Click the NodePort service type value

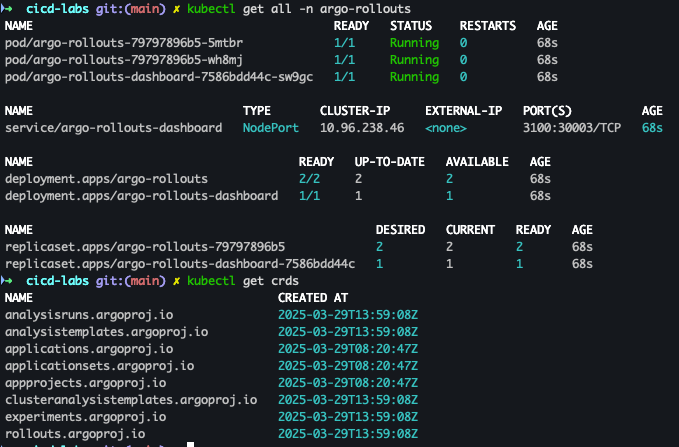[271, 128]
